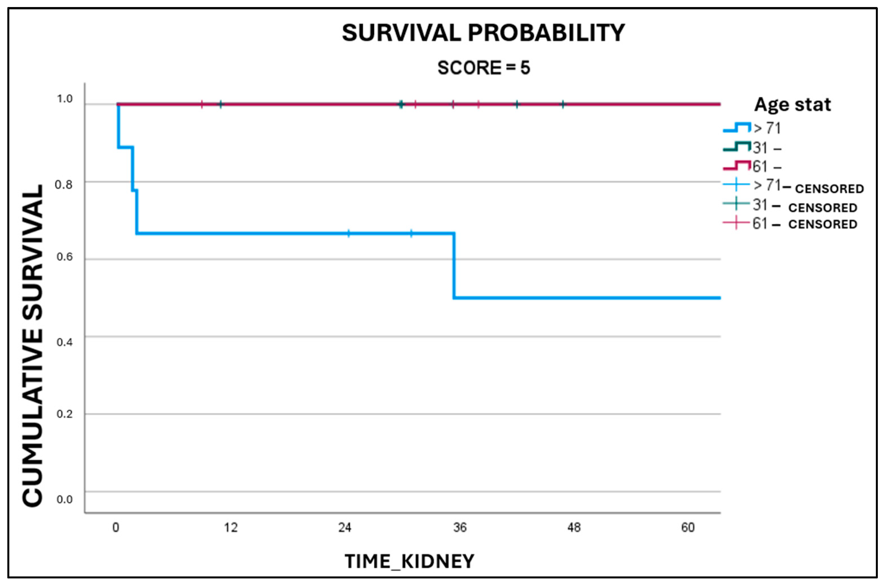Click the 61 – censored cross marker icon
Screen dimensions: 888x588
[736, 223]
